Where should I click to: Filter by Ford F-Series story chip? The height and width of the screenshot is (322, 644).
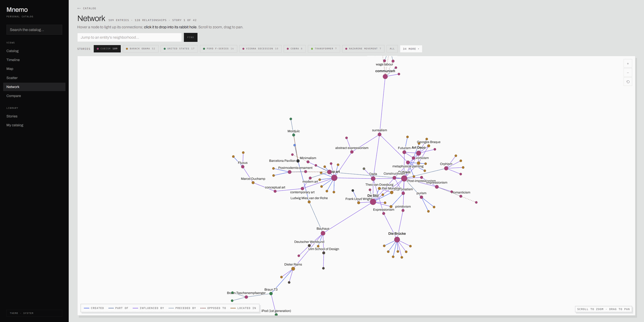point(218,49)
